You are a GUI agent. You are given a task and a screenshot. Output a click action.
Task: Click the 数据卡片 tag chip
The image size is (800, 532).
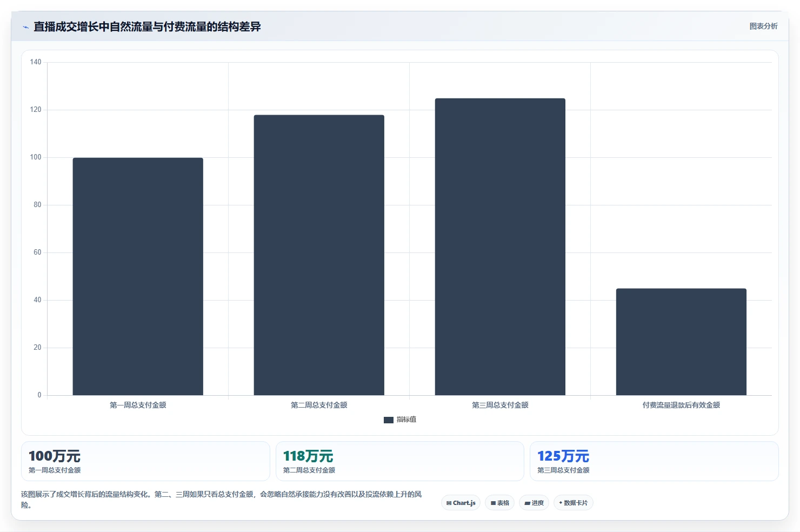574,503
